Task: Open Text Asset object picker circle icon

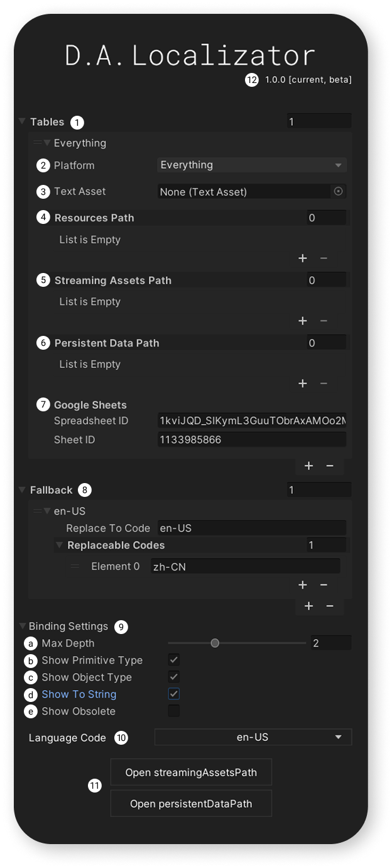Action: [x=338, y=191]
